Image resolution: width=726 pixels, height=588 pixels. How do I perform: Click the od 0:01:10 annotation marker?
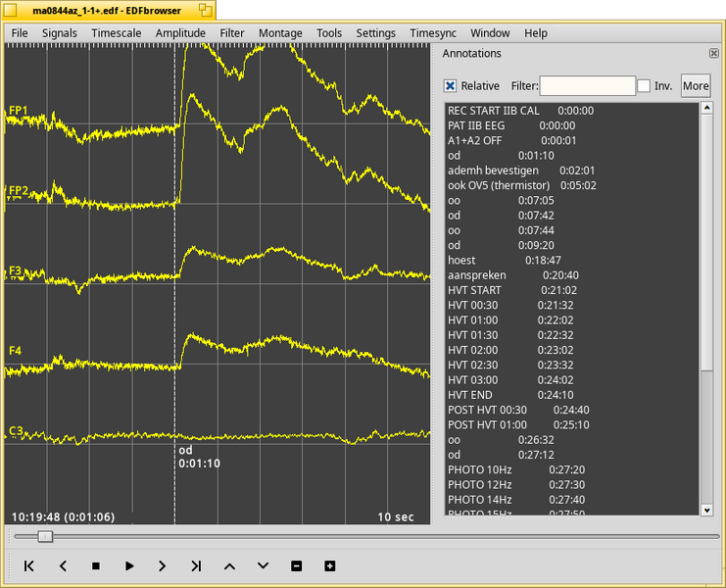click(x=199, y=457)
